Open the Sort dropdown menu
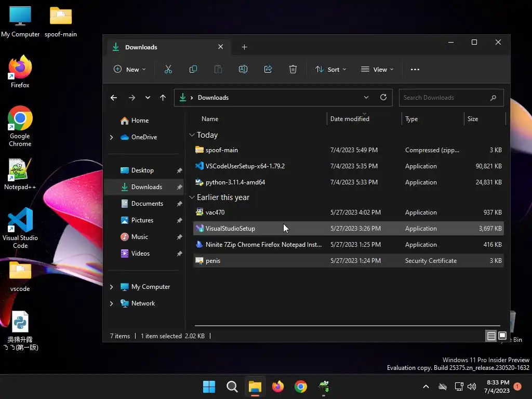The width and height of the screenshot is (532, 399). click(x=330, y=69)
